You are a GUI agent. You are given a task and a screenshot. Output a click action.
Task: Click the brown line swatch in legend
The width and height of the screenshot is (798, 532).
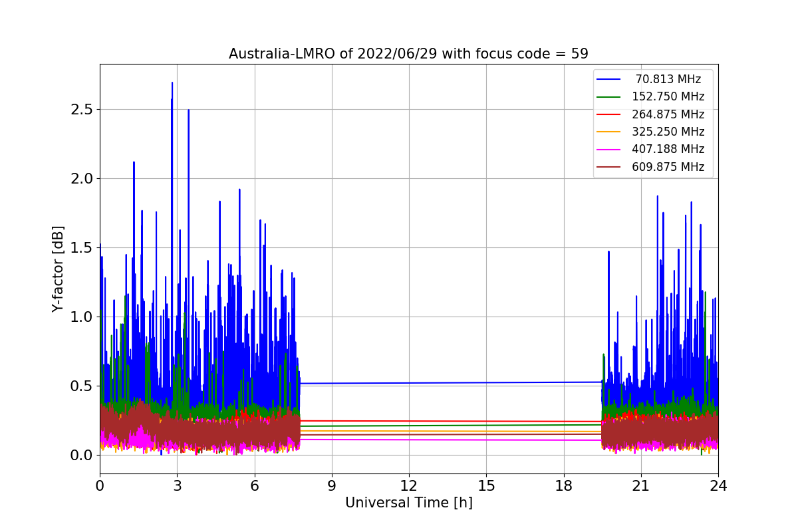pos(609,167)
